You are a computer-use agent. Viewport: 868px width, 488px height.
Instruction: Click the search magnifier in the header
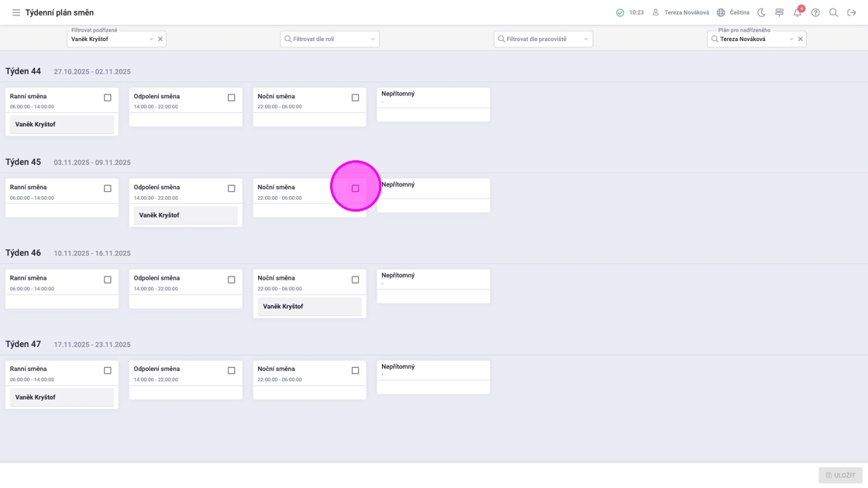tap(833, 12)
